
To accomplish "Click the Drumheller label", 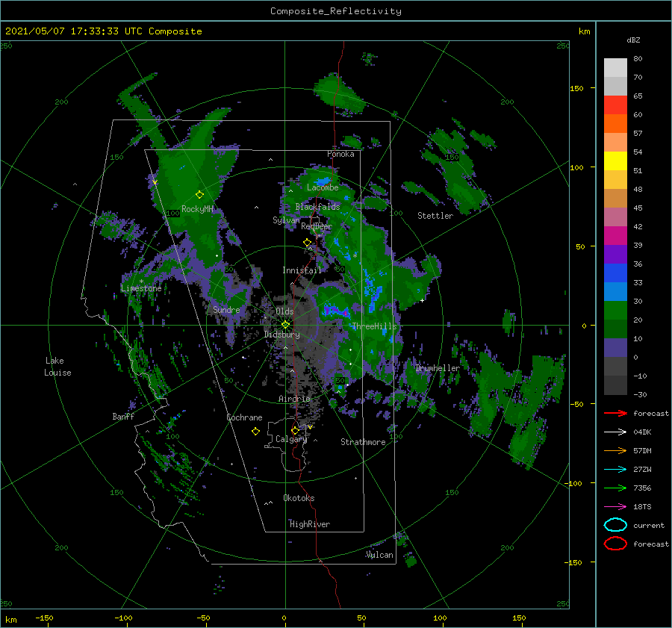I will pos(438,368).
